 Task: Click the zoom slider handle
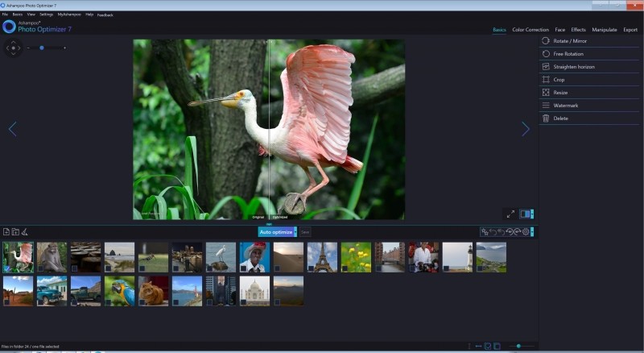click(x=42, y=48)
